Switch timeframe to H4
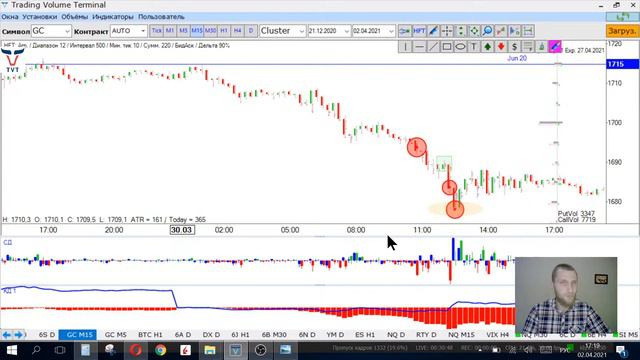640x360 pixels. click(238, 31)
